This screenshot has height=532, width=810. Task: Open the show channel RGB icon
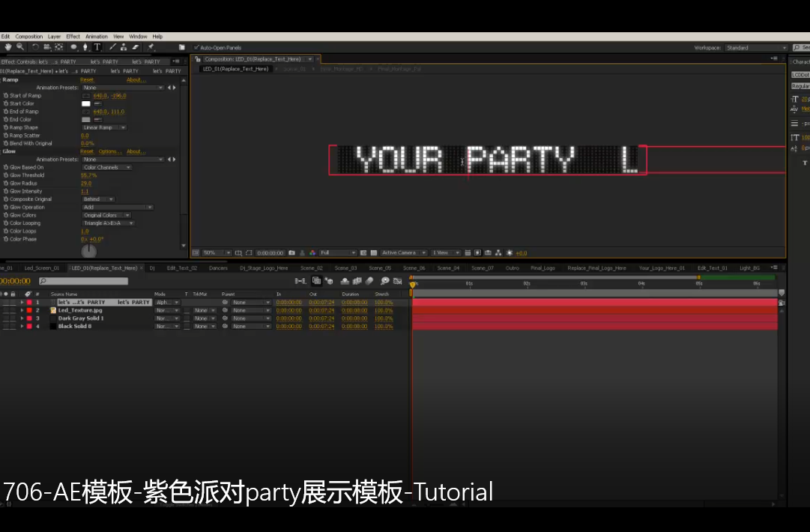[312, 253]
